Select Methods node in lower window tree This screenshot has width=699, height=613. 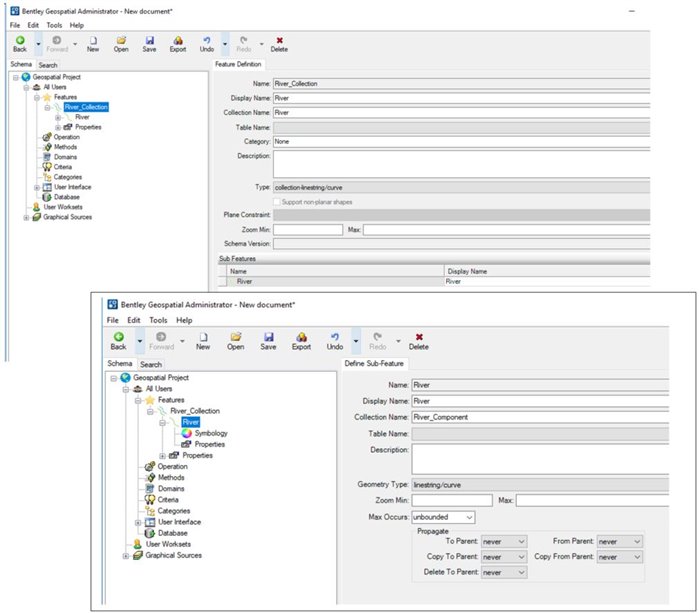[171, 477]
